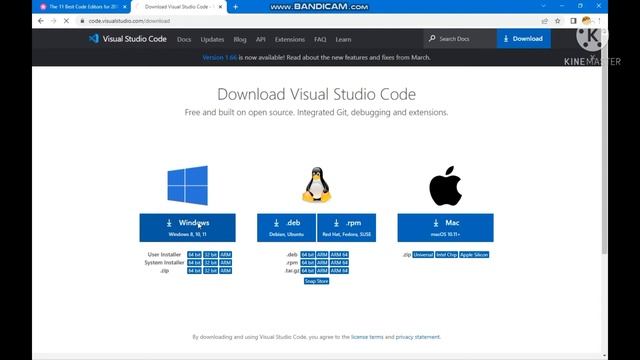Download the Mac Apple Silicon zip
The height and width of the screenshot is (360, 640).
tap(474, 255)
